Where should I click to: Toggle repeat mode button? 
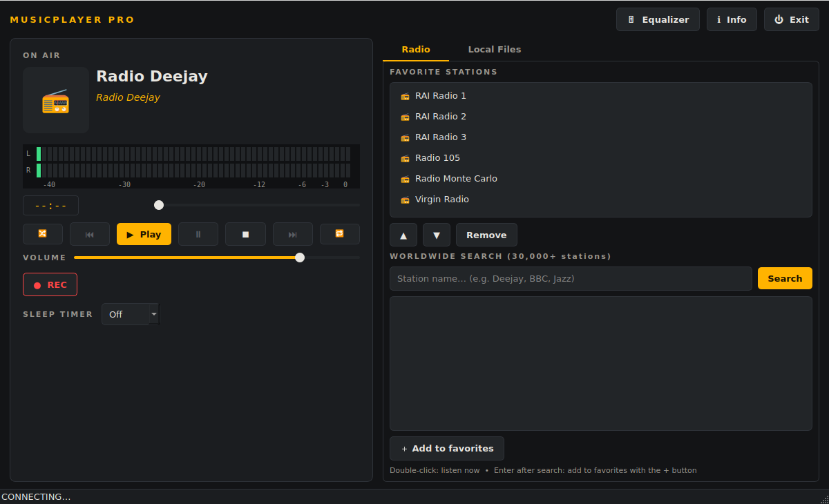coord(340,234)
